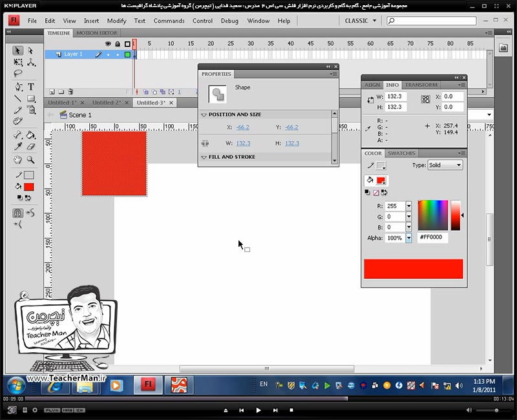Open the R value dropdown arrow
Screen dimensions: 517x420
[408, 206]
